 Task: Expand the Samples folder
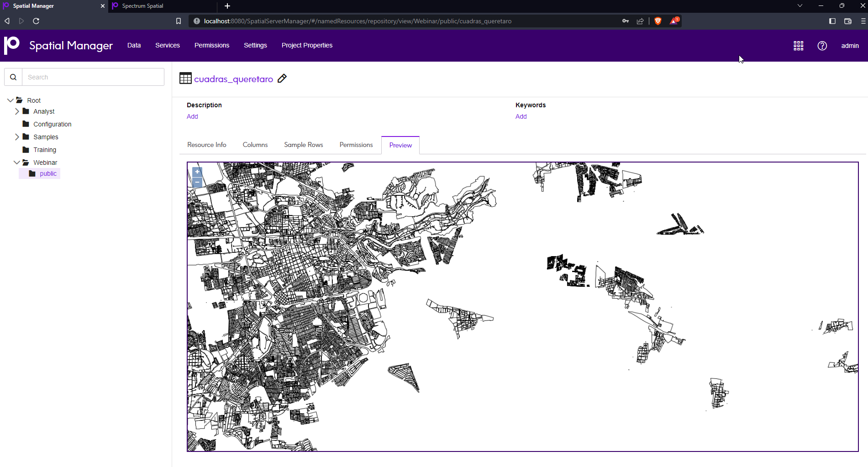(x=17, y=136)
